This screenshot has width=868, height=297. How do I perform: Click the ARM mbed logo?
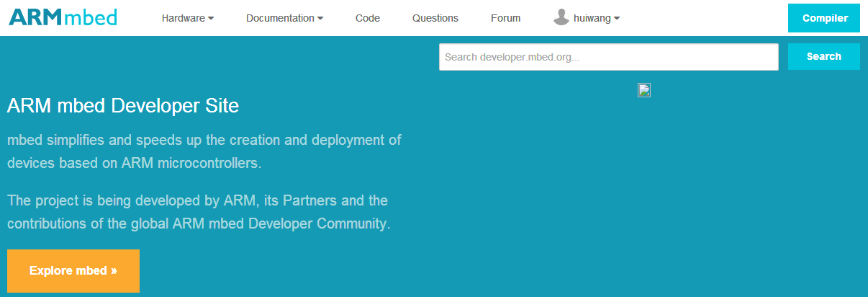pos(63,17)
